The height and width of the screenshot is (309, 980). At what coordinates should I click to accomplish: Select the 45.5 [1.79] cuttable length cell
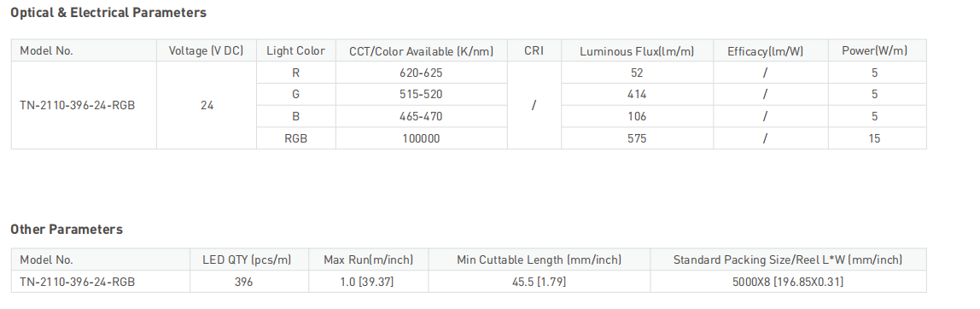point(539,282)
